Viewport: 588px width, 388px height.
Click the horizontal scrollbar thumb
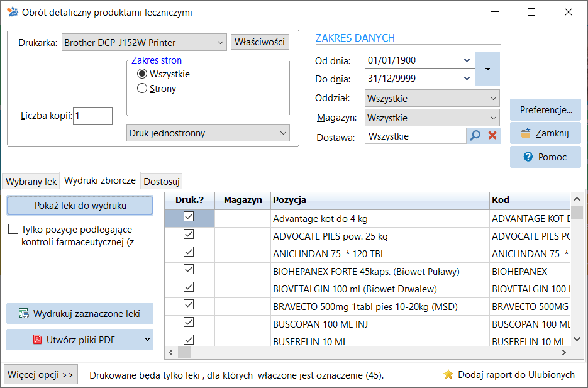pos(184,352)
